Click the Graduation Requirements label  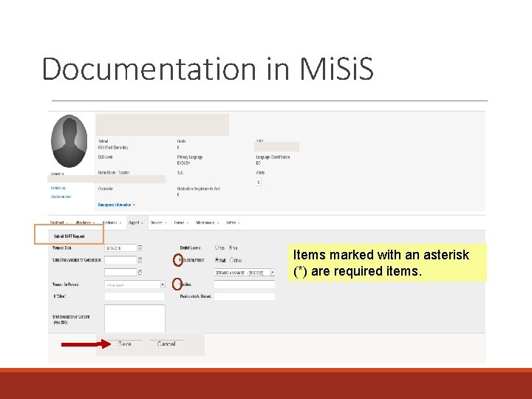199,188
